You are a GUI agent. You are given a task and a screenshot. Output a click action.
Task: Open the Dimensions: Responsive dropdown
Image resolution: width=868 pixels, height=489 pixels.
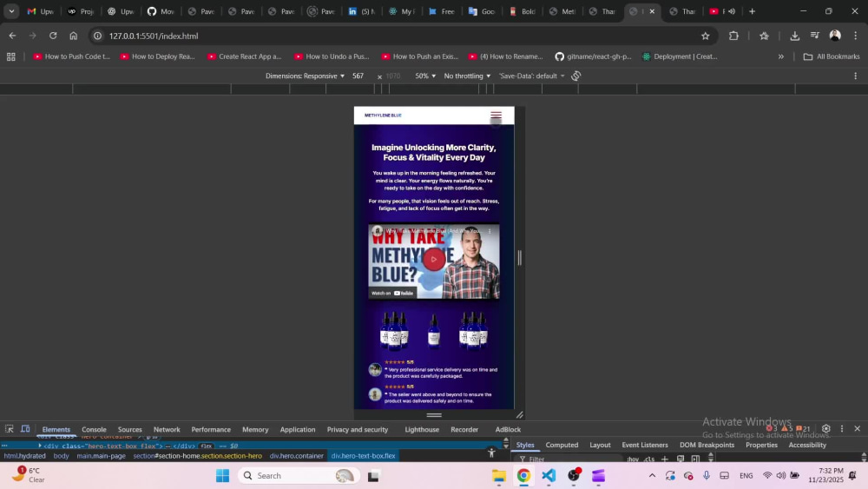pyautogui.click(x=305, y=76)
